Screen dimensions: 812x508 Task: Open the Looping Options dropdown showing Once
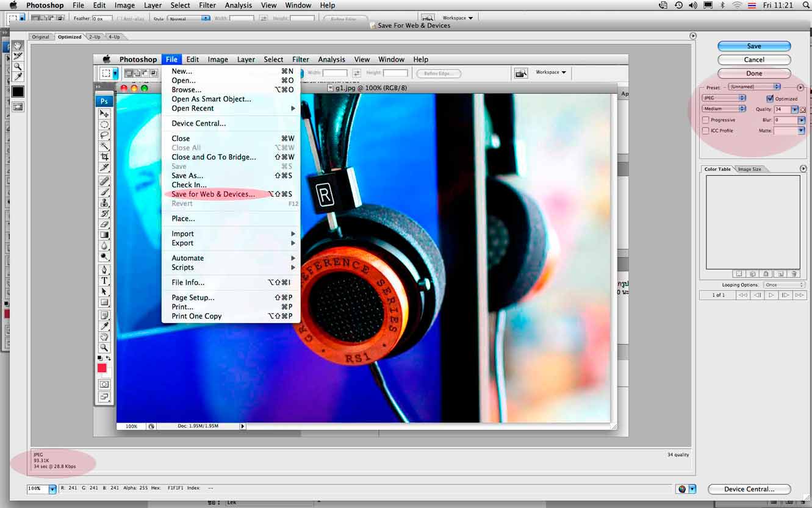(x=785, y=285)
